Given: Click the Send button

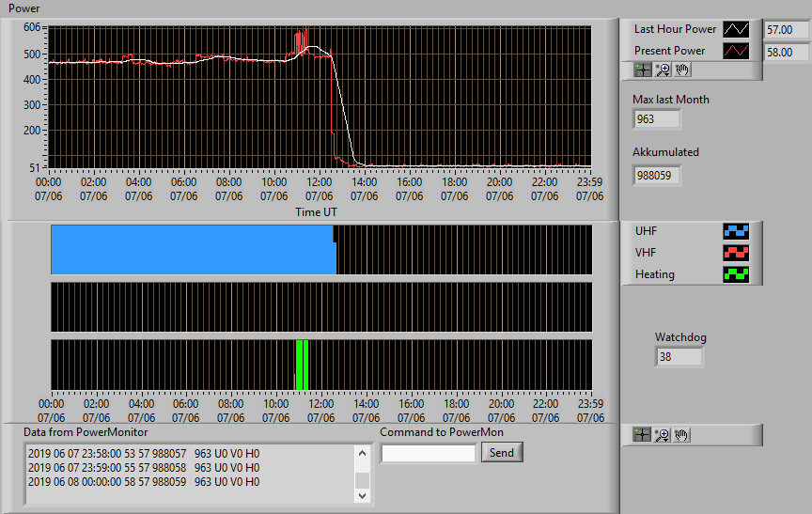Looking at the screenshot, I should tap(502, 452).
